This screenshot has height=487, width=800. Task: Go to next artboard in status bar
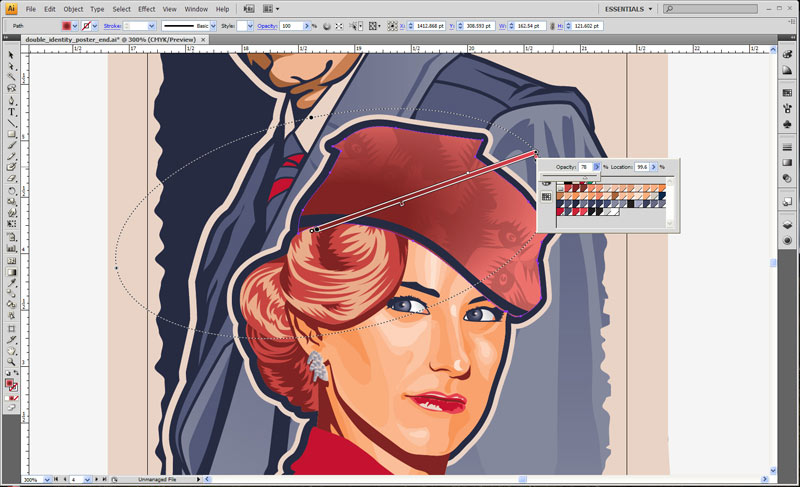tap(96, 480)
